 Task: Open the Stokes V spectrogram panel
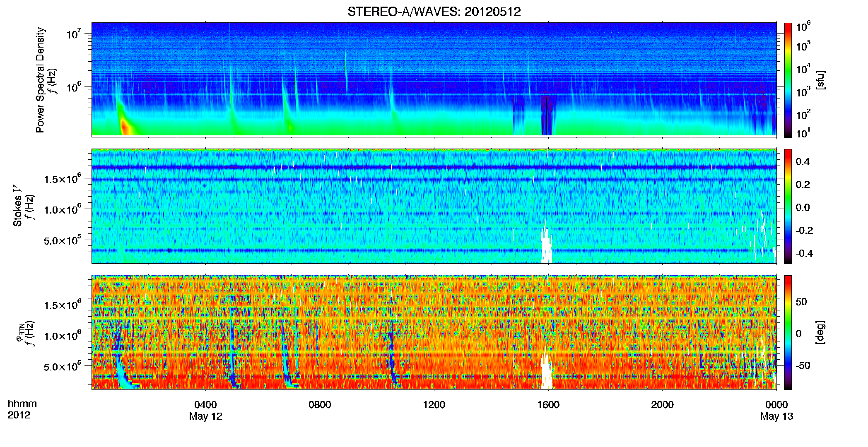tap(434, 206)
